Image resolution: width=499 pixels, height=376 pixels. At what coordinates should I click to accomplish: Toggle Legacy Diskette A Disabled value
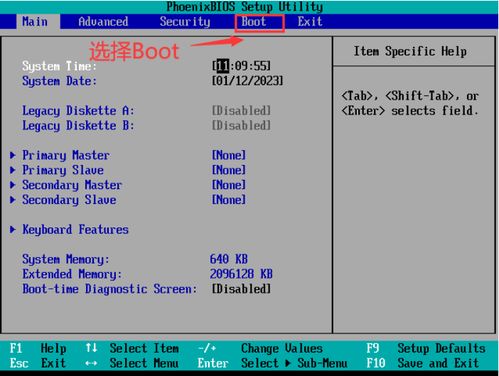(x=241, y=111)
